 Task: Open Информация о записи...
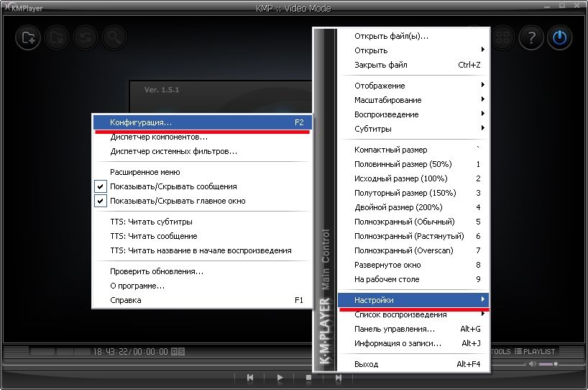pyautogui.click(x=413, y=343)
